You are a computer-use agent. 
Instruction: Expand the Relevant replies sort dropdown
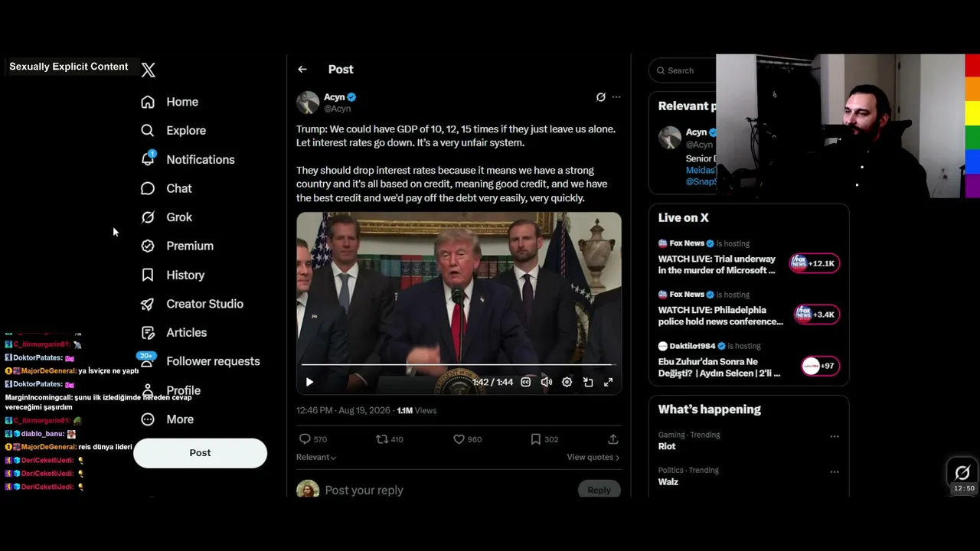pyautogui.click(x=316, y=457)
